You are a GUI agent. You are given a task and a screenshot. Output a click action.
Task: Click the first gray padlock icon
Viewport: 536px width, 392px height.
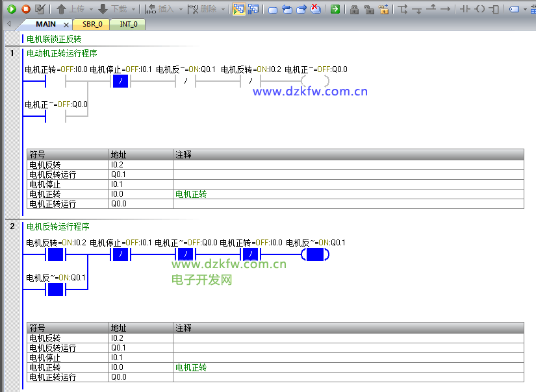[354, 9]
